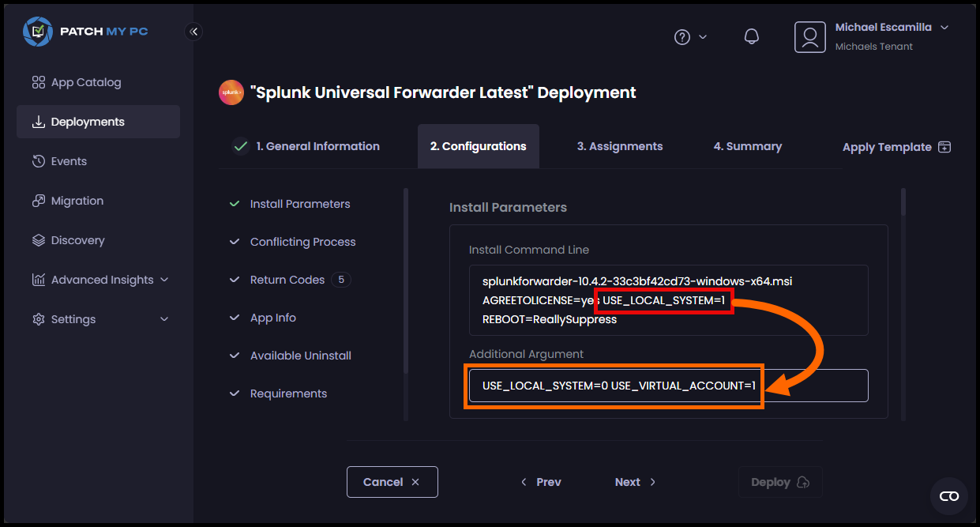Select the 2. Configurations tab
The height and width of the screenshot is (527, 980).
[x=479, y=146]
